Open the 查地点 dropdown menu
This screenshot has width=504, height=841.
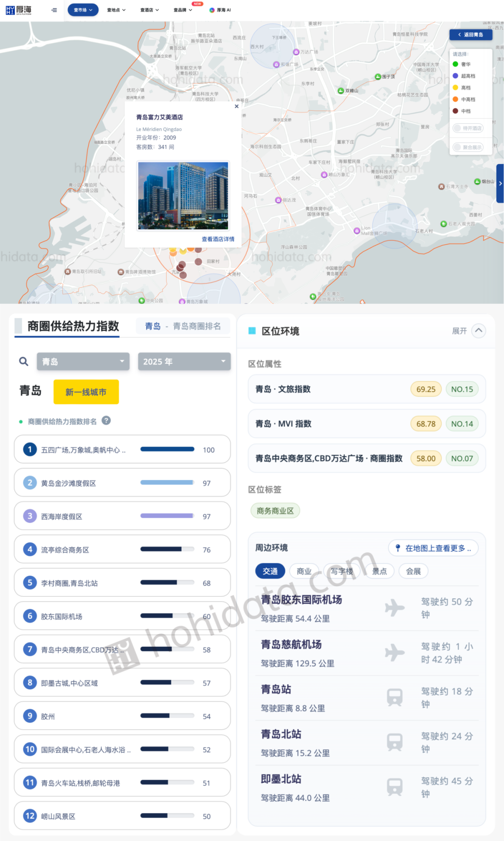tap(116, 10)
